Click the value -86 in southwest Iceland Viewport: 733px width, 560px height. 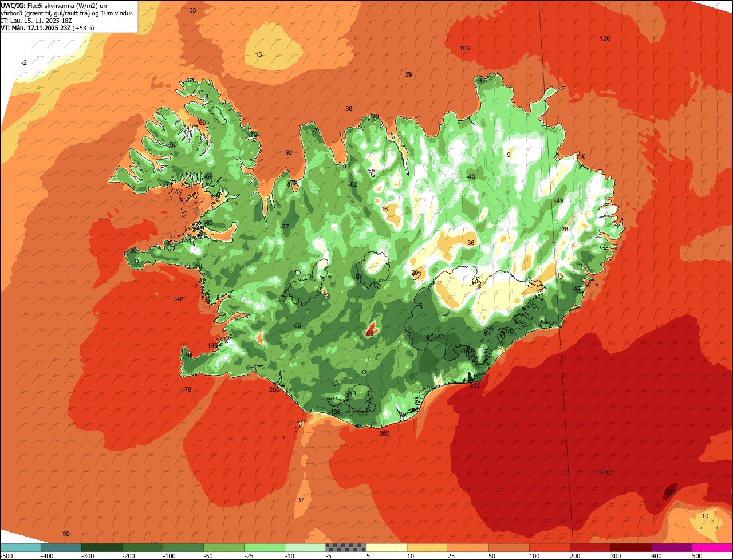(x=296, y=326)
